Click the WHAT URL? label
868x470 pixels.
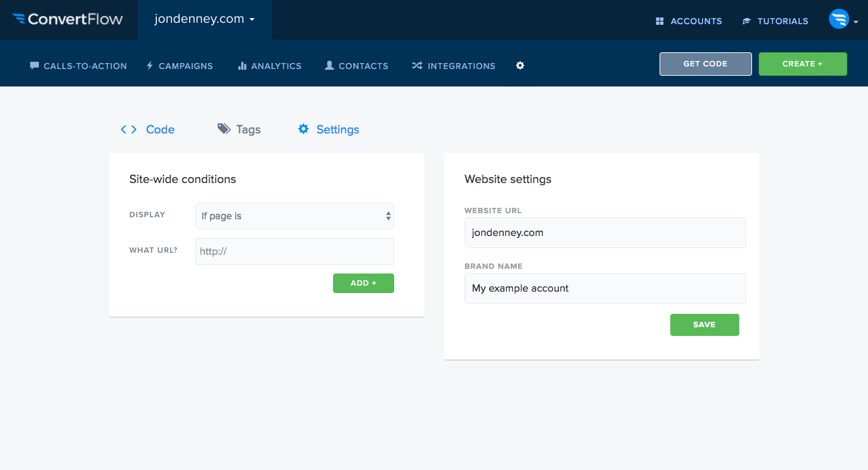click(x=153, y=250)
